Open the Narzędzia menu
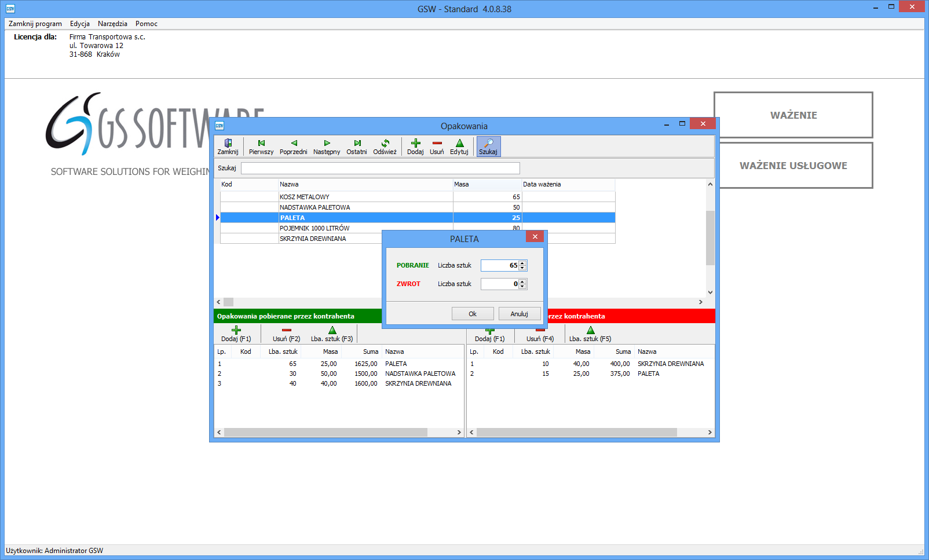Screen dimensions: 929x560 click(x=112, y=24)
